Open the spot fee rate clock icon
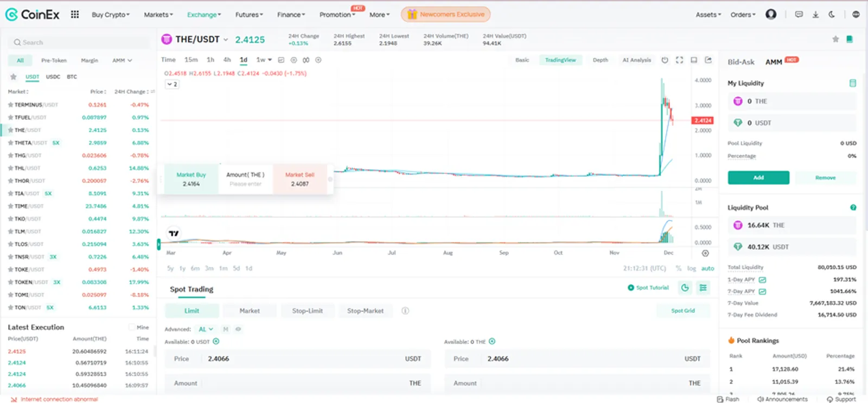Viewport: 868px width, 403px height. tap(685, 288)
